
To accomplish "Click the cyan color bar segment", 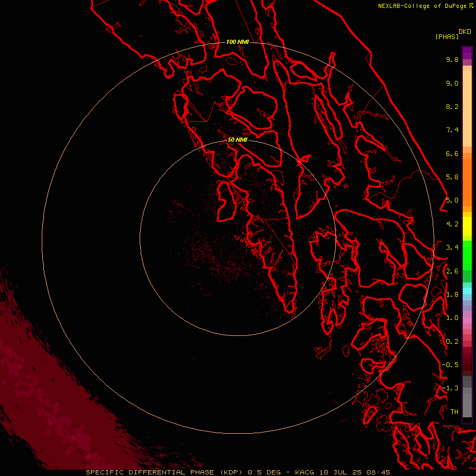I will (x=467, y=290).
